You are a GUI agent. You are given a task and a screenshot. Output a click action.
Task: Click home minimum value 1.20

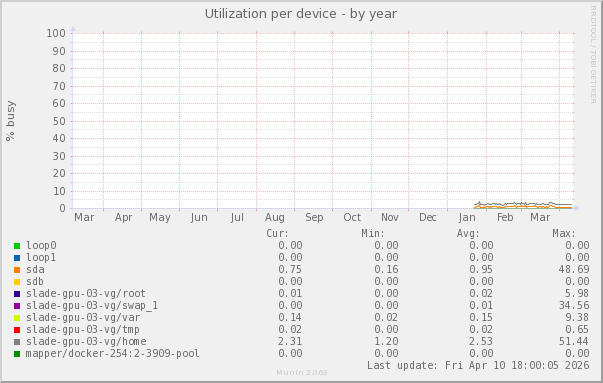pos(386,341)
